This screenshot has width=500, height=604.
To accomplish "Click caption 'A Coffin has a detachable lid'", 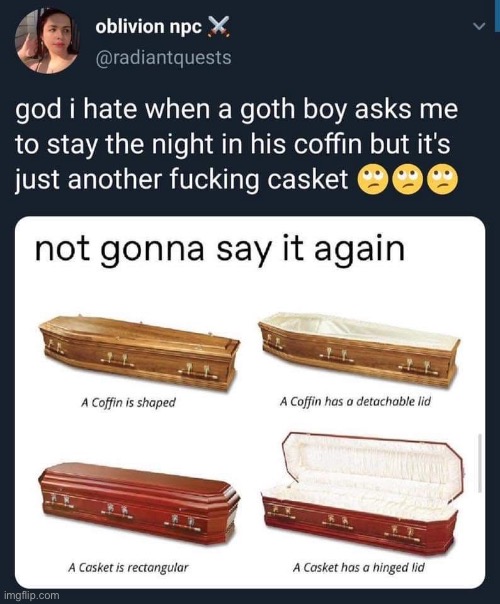I will 355,402.
